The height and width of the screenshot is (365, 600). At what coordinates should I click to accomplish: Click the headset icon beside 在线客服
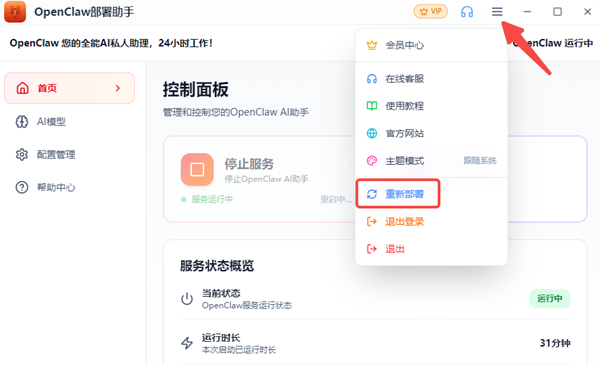(372, 79)
